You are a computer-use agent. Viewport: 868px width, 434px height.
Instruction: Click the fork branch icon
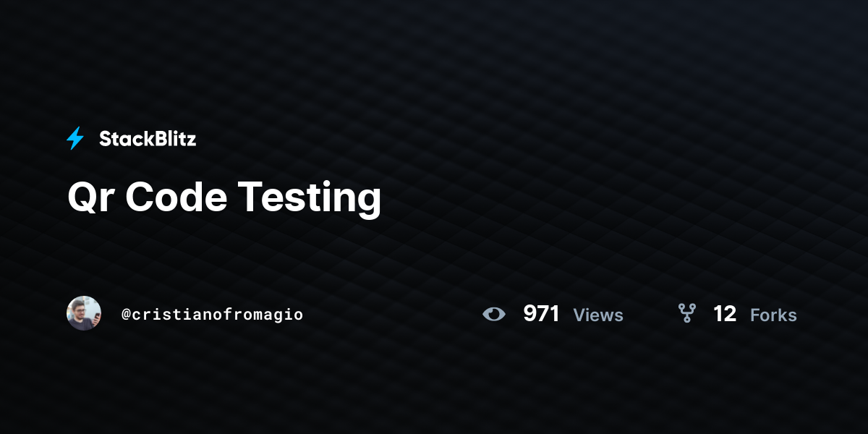pyautogui.click(x=686, y=313)
